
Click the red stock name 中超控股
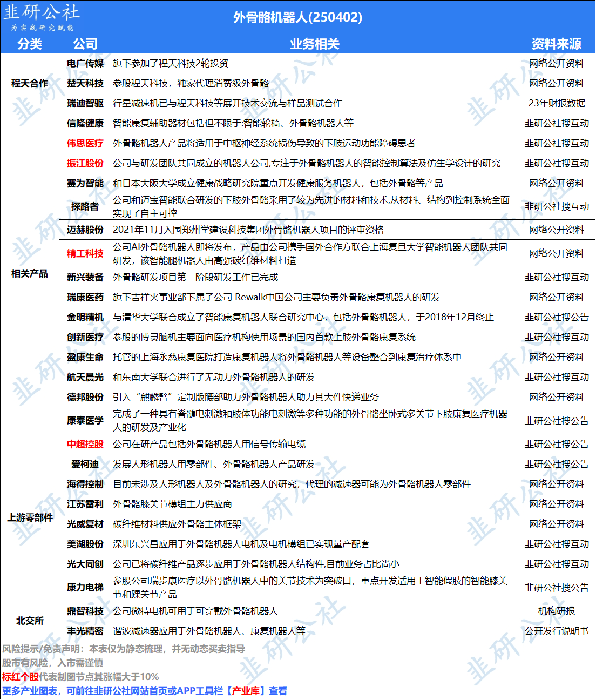pyautogui.click(x=85, y=444)
